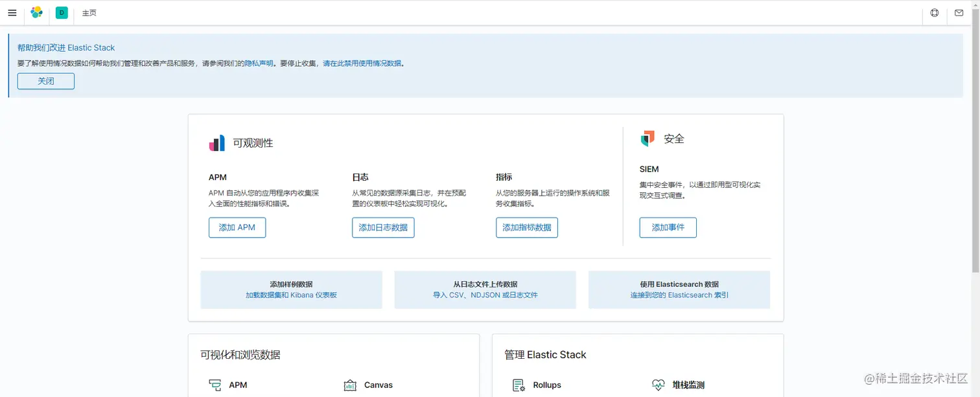Open 连接到您的 Elasticsearch 索引 link
This screenshot has height=397, width=980.
pos(679,295)
